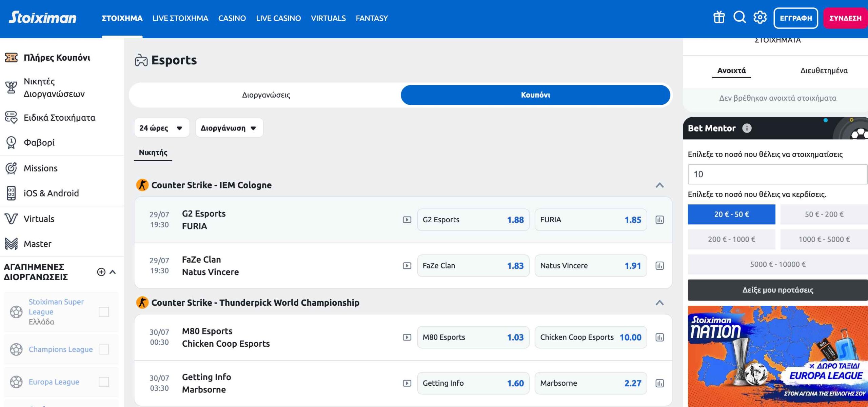Open the CASINO menu item
This screenshot has width=868, height=407.
pyautogui.click(x=232, y=18)
